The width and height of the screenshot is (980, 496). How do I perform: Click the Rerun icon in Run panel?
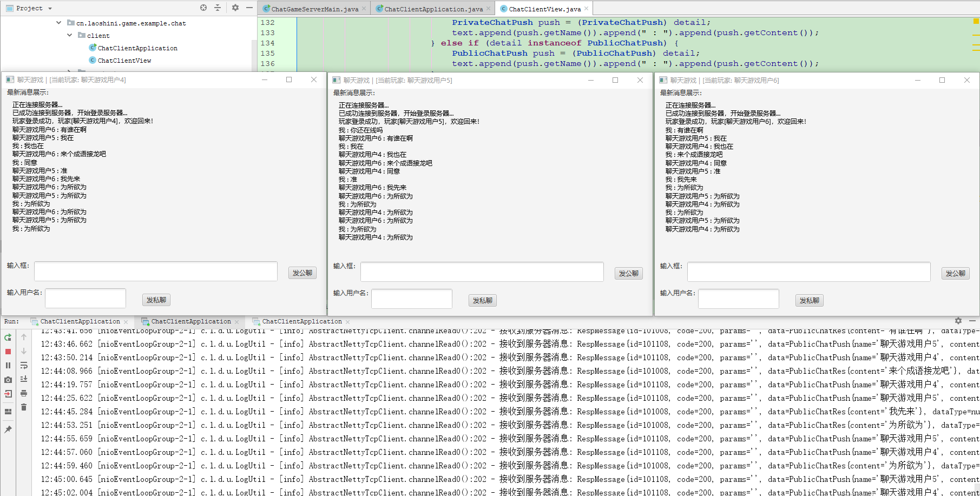(x=8, y=338)
